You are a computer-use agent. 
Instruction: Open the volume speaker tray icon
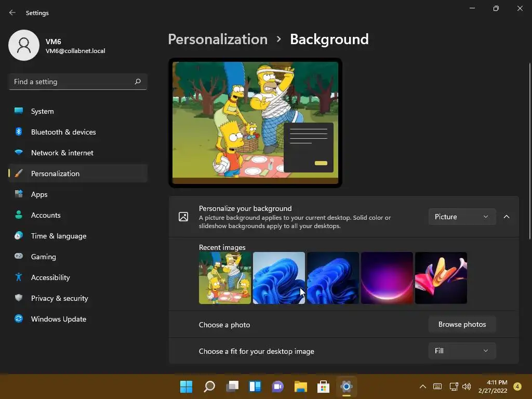point(467,387)
